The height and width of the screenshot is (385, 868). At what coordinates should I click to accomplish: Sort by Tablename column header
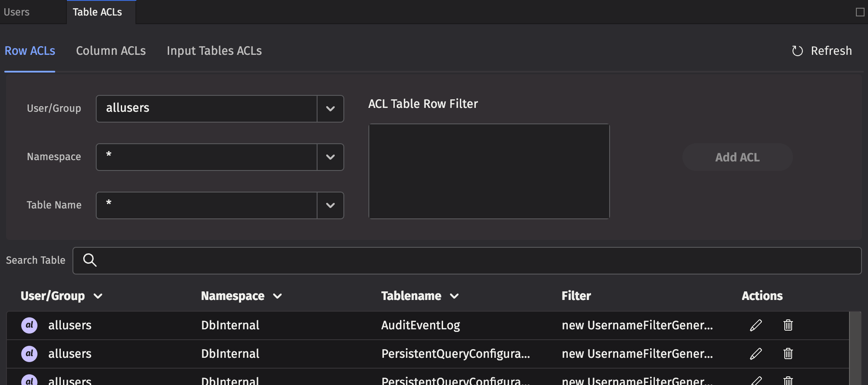point(419,296)
